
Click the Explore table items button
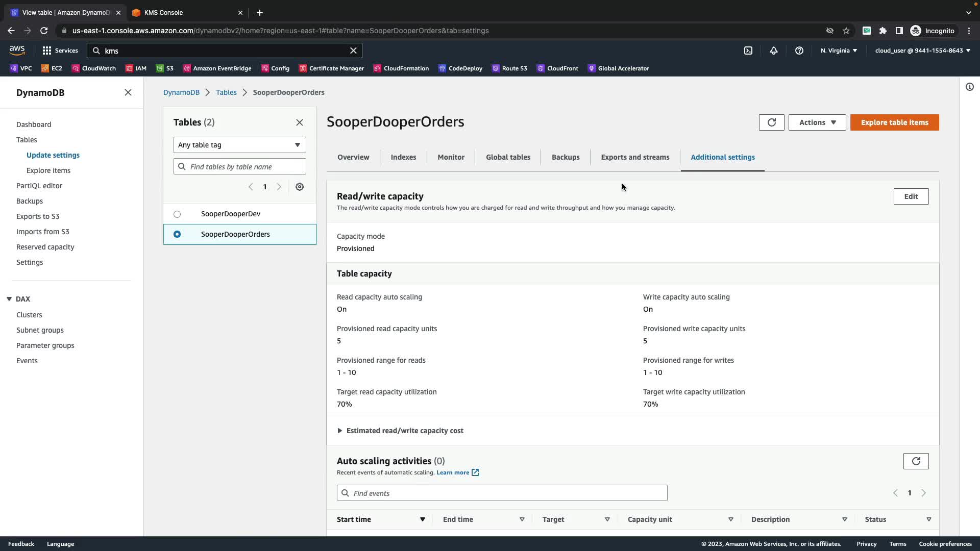(894, 122)
